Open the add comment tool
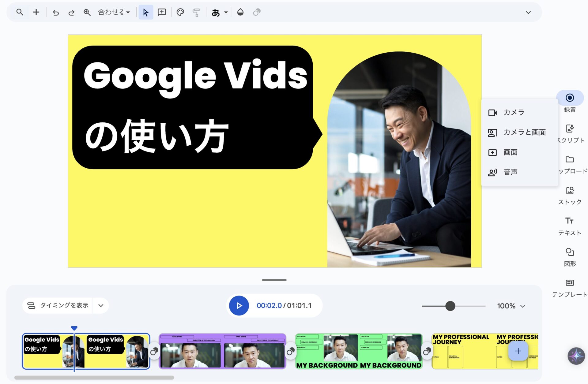This screenshot has width=588, height=384. pos(162,12)
